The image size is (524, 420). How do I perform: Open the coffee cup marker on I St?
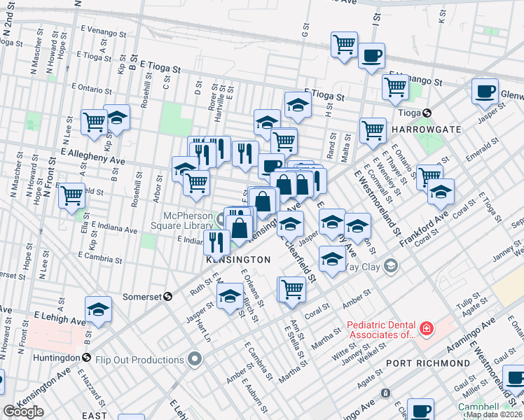371,56
